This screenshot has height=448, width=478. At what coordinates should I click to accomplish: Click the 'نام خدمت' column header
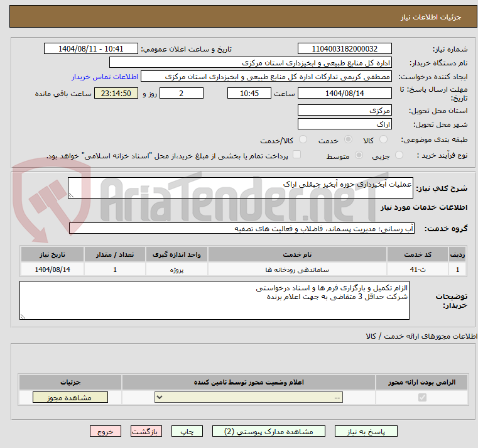[x=297, y=254]
